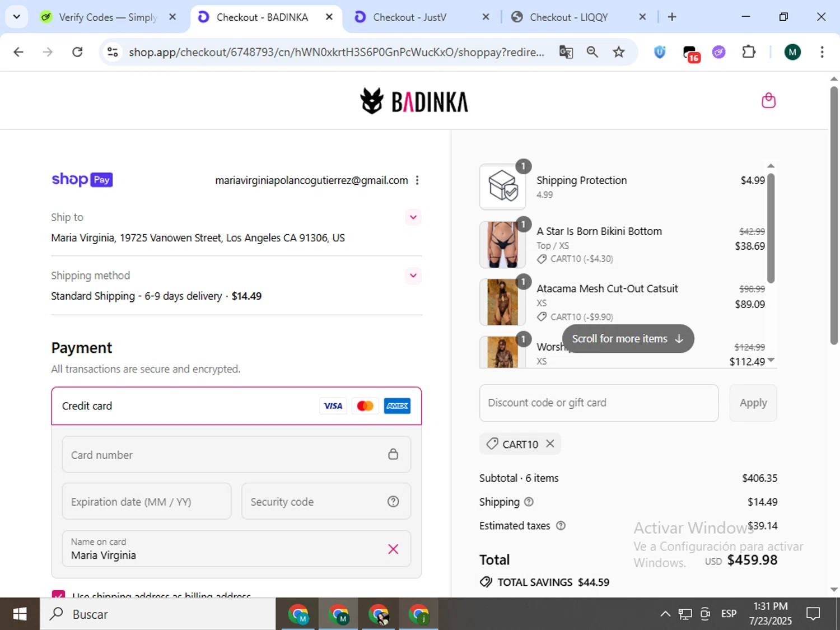This screenshot has height=630, width=840.
Task: Bookmark this page with star icon
Action: click(x=618, y=52)
